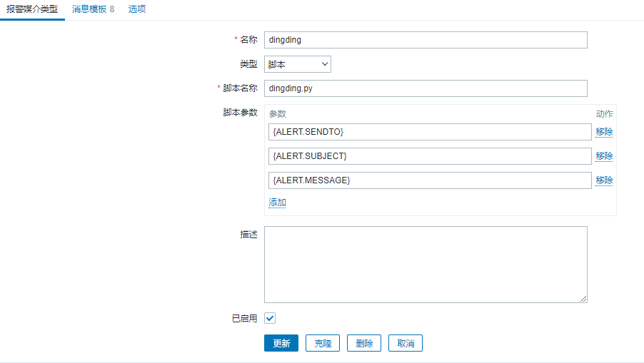Viewport: 644px width, 363px height.
Task: Click the {ALERT.MESSAGE} parameter field
Action: coord(430,180)
